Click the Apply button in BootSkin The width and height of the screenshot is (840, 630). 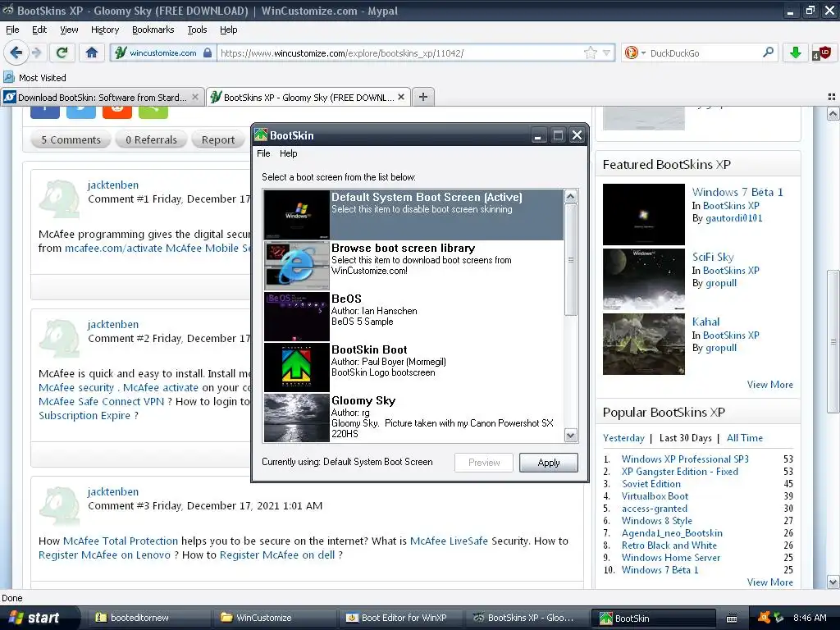pyautogui.click(x=549, y=463)
